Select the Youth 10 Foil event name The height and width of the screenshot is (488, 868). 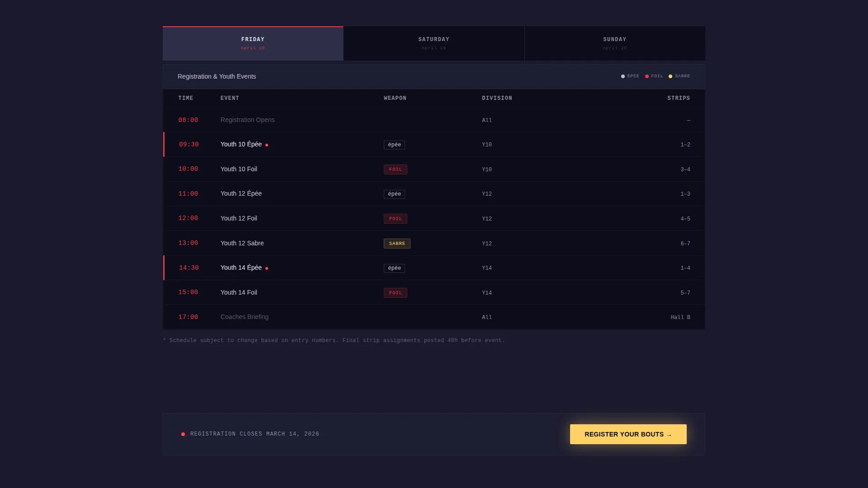pyautogui.click(x=239, y=169)
